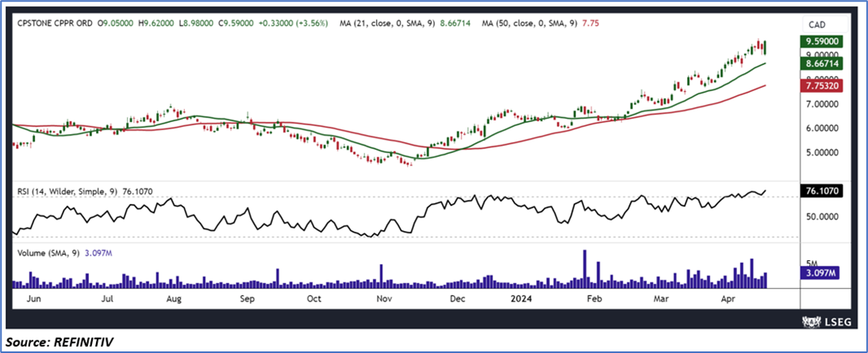The width and height of the screenshot is (868, 353).
Task: Click the Source: REFINITIV caption
Action: coord(60,343)
